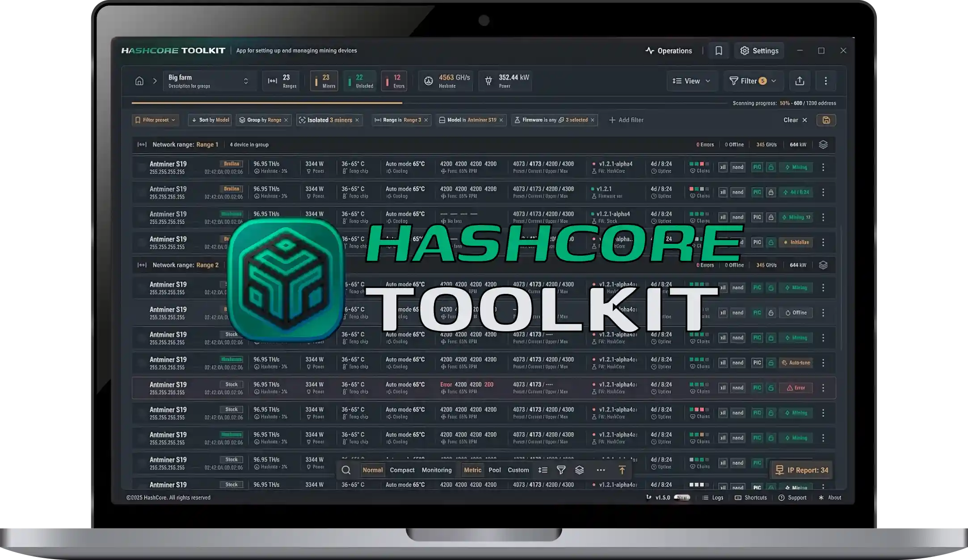Viewport: 968px width, 560px height.
Task: Remove the Model is Antminer S19 chip
Action: (501, 120)
